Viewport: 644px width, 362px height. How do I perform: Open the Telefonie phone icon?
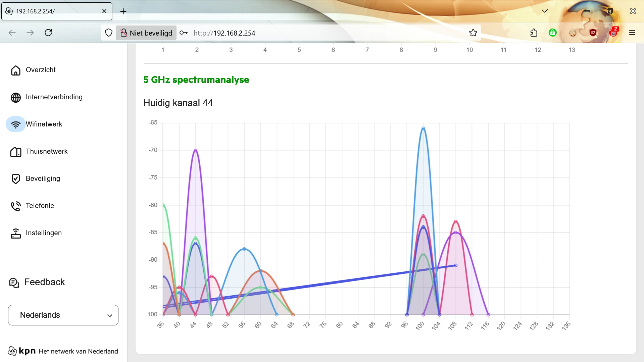click(16, 206)
